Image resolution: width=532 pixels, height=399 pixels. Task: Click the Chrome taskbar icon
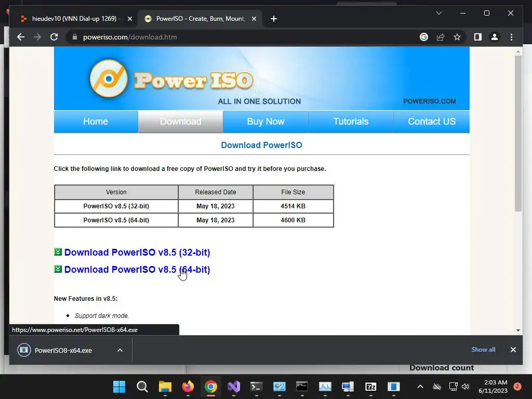[x=211, y=387]
